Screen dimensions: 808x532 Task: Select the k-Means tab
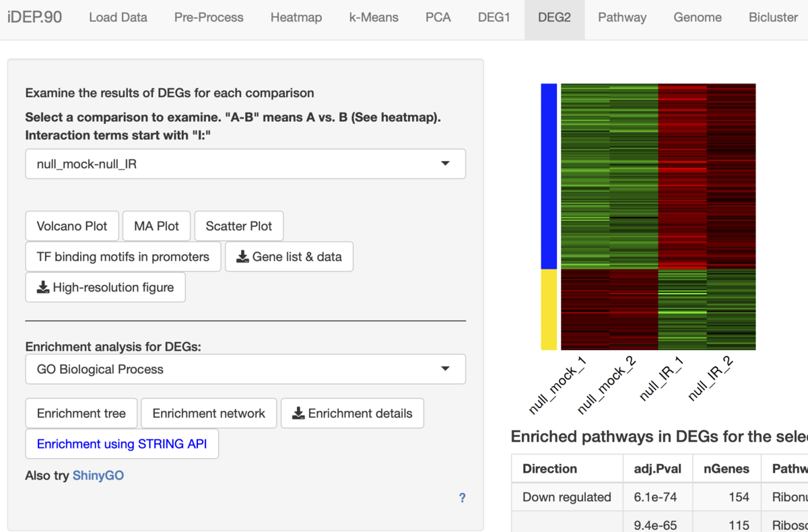tap(374, 18)
